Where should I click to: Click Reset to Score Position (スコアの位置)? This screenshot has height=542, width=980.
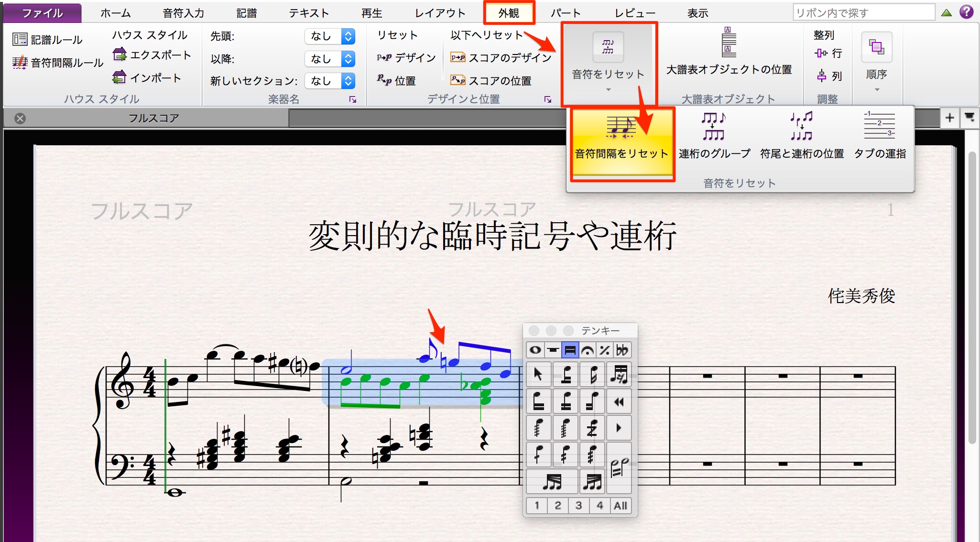pos(490,80)
